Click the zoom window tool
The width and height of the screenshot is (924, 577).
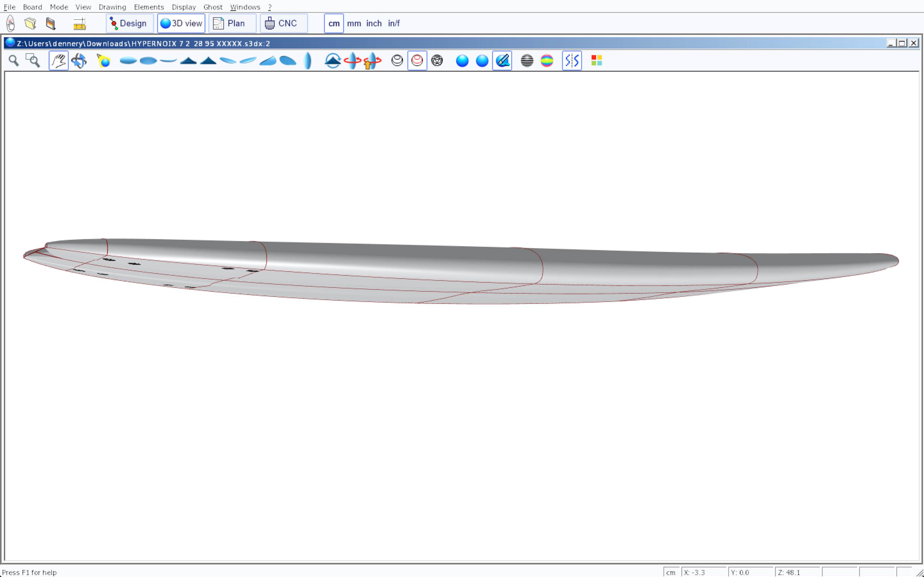(33, 61)
